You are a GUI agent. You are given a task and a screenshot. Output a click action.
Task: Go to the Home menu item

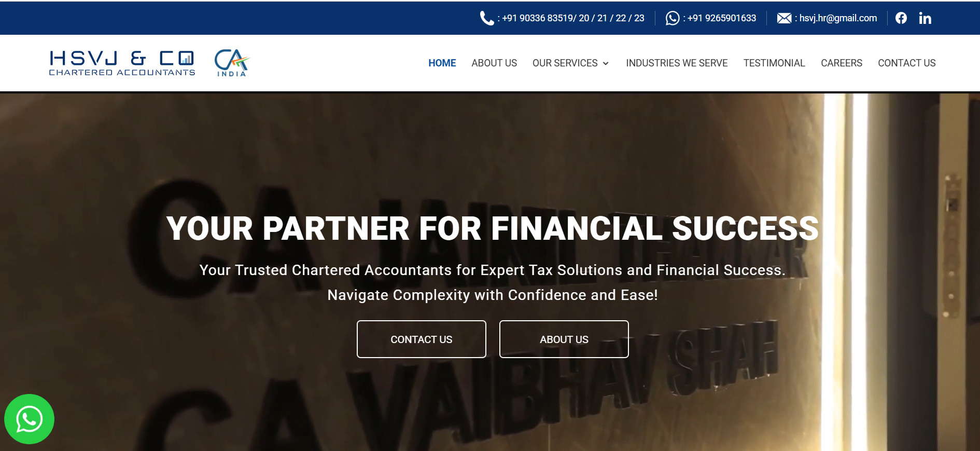(442, 63)
